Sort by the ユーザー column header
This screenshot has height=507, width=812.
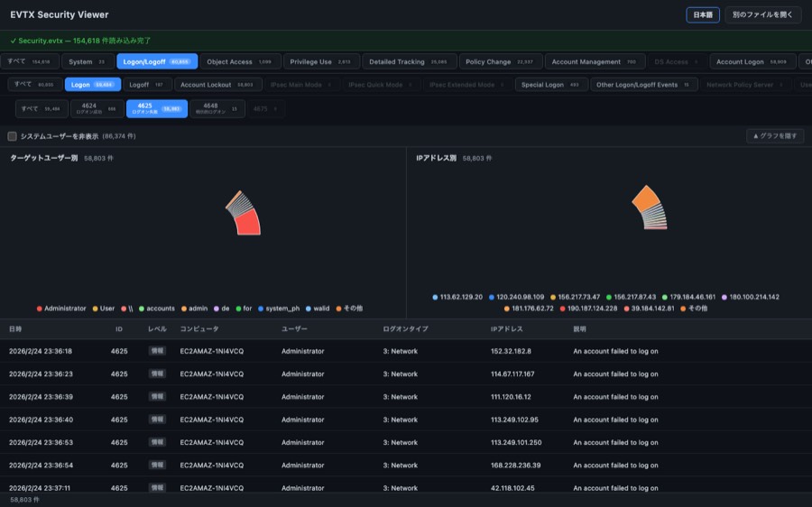[x=294, y=329]
